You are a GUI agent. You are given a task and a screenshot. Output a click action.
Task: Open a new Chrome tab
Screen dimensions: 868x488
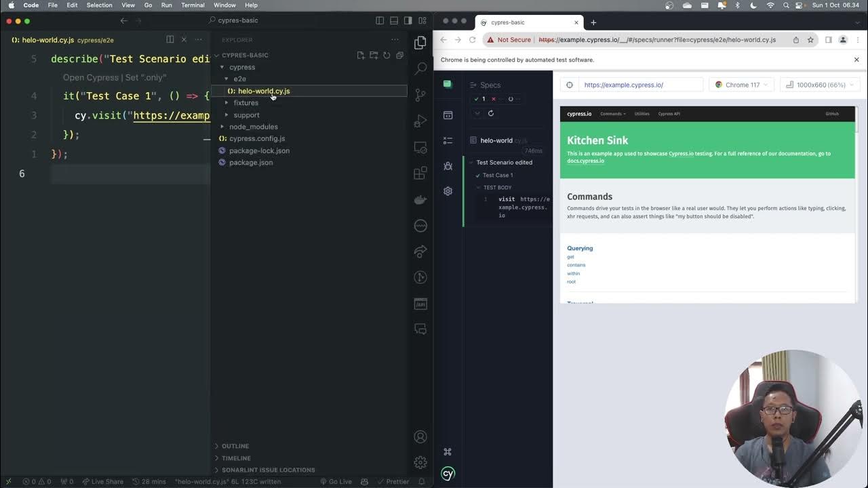[593, 22]
